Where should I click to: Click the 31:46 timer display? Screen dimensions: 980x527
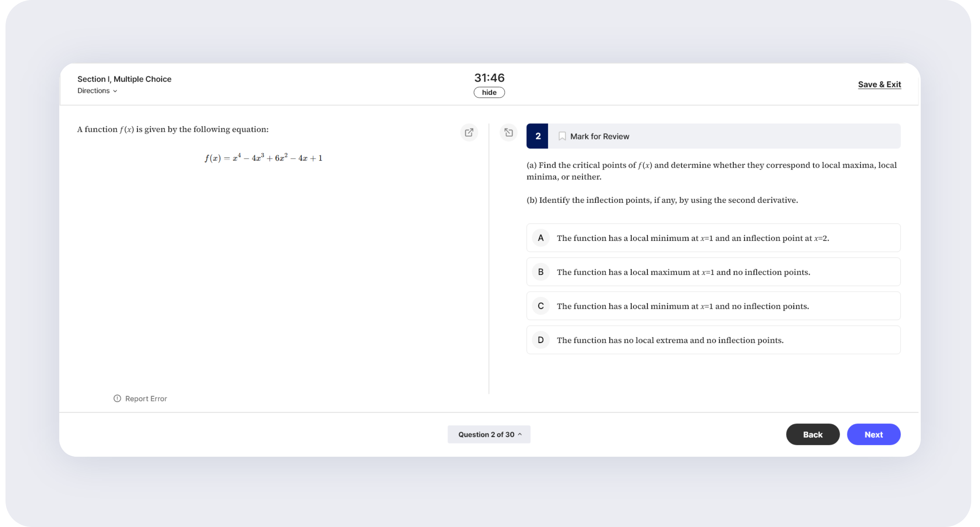click(x=489, y=78)
